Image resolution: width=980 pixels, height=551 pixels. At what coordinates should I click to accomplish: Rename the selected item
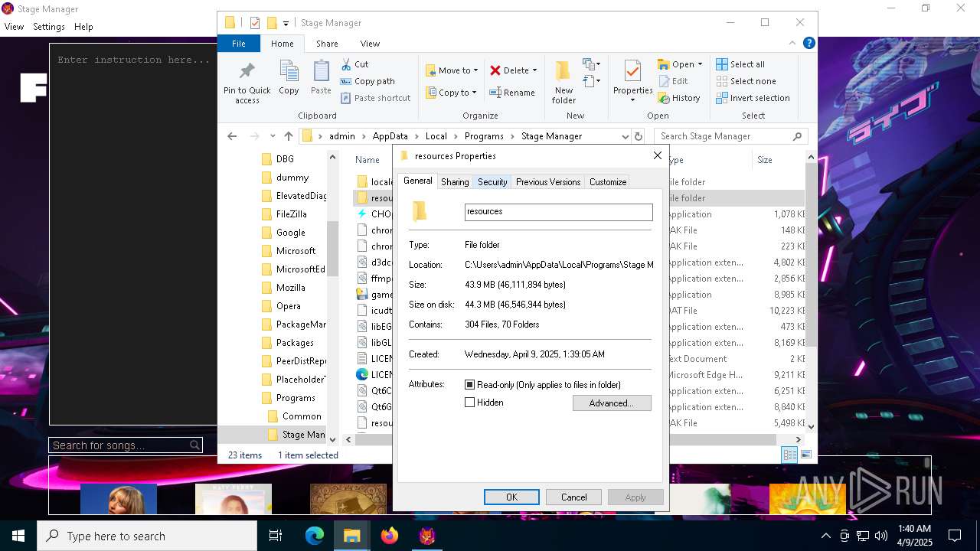(x=512, y=93)
